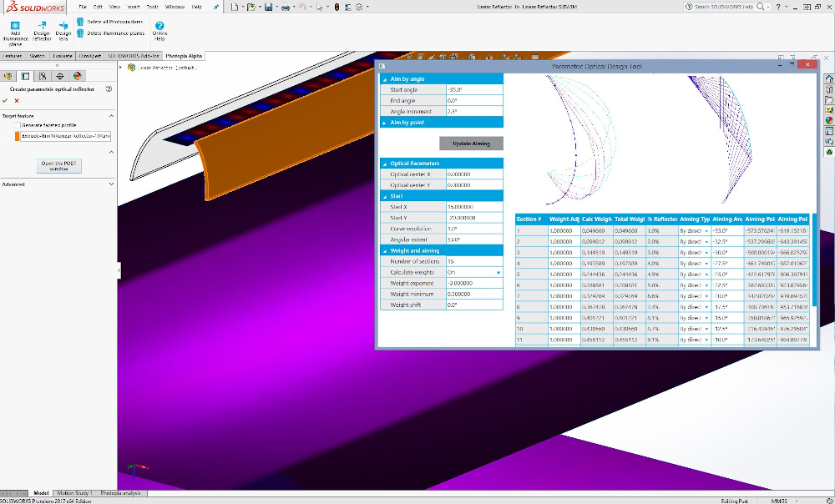Expand the Linear Reflector feature tree node
The height and width of the screenshot is (504, 835).
119,68
